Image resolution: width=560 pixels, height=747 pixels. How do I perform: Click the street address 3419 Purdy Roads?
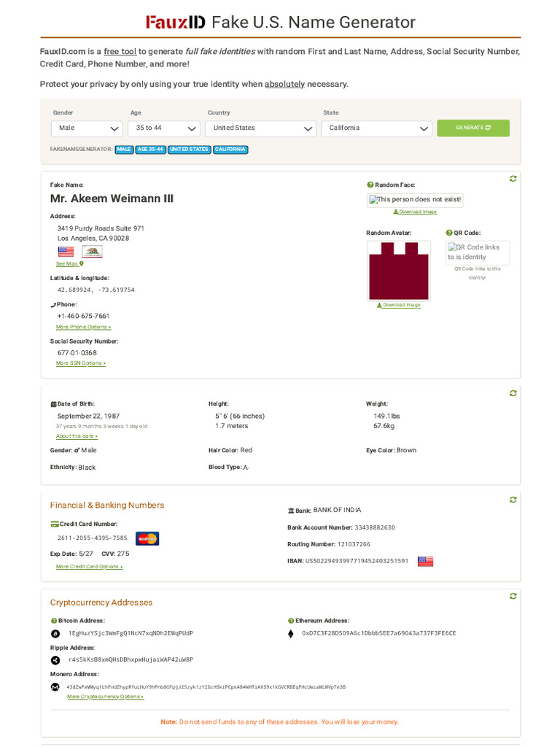pos(101,228)
